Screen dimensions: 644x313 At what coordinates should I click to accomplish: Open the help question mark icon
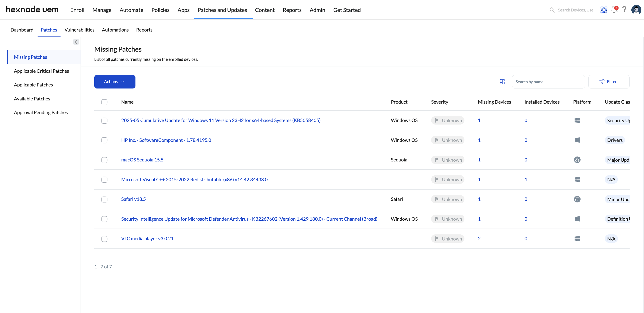624,9
